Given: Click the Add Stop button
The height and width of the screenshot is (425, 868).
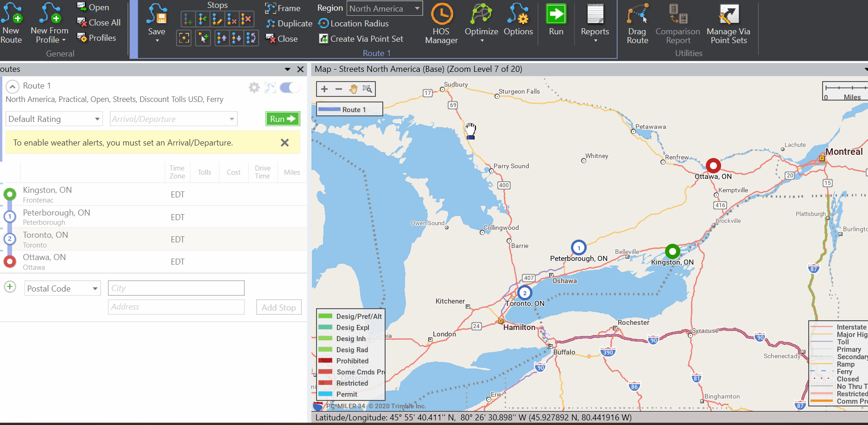Looking at the screenshot, I should [279, 307].
